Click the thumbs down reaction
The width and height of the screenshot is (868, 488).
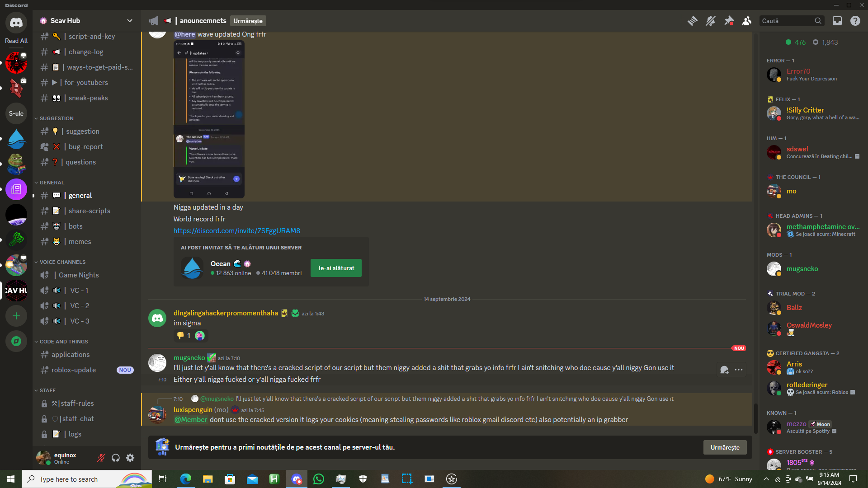click(x=181, y=336)
